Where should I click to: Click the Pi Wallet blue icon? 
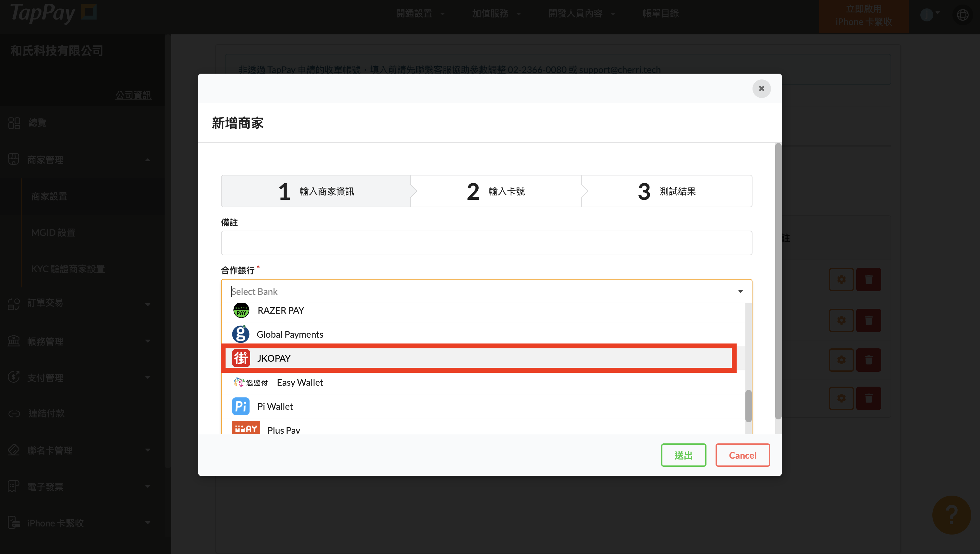(x=240, y=406)
